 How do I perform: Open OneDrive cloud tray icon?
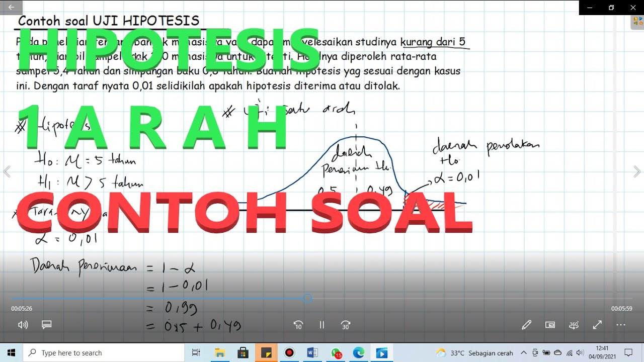tap(558, 353)
